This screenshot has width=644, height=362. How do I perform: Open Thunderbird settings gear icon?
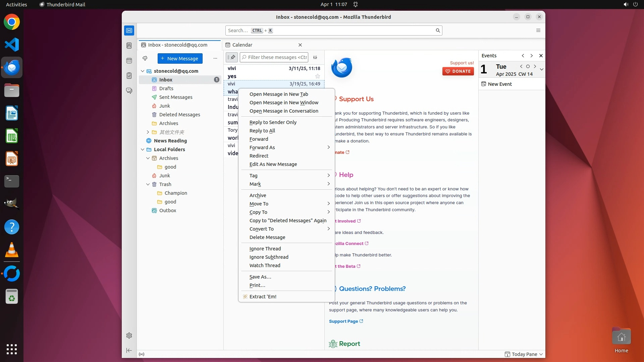click(x=129, y=336)
